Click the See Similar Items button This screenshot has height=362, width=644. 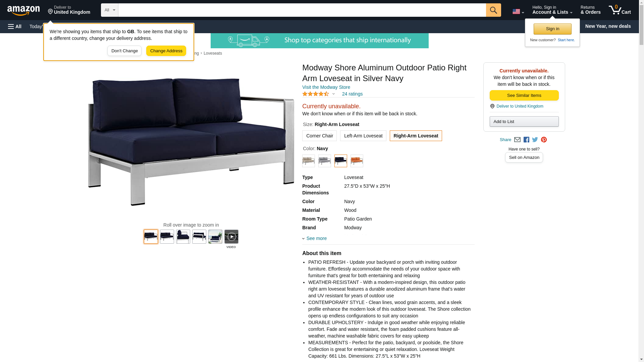[524, 96]
